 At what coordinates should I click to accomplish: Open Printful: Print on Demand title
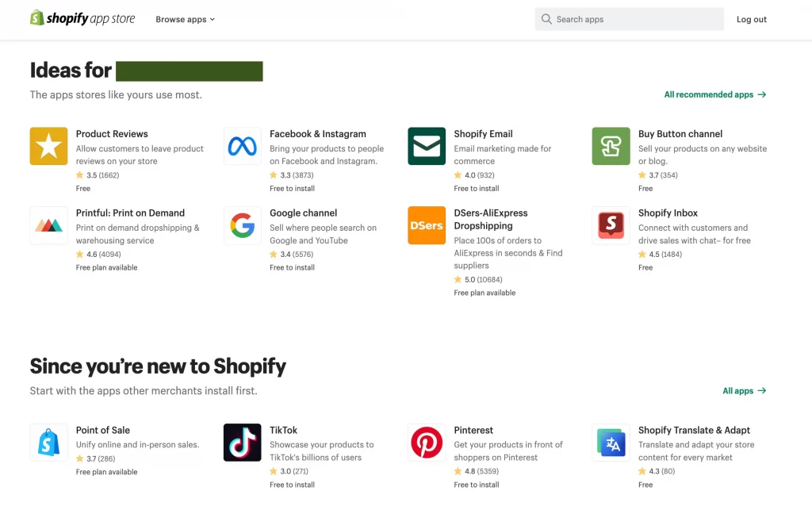pyautogui.click(x=130, y=213)
